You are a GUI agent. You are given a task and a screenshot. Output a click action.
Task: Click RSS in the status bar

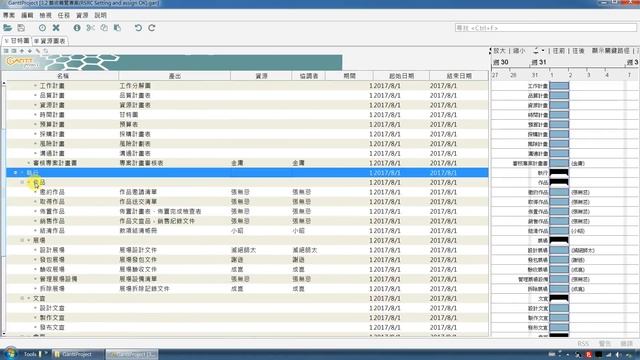pos(583,344)
